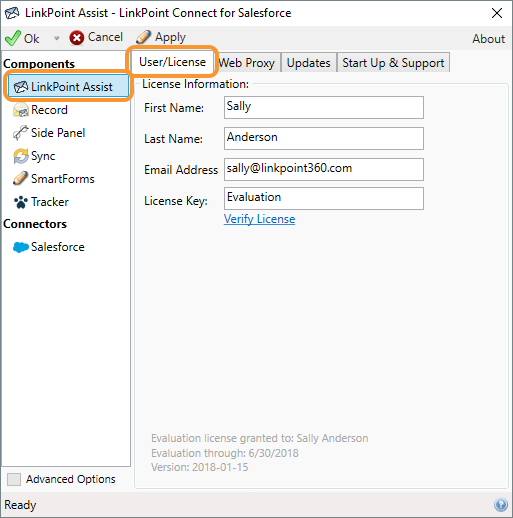The image size is (513, 518).
Task: Click the Apply pencil icon
Action: [x=143, y=37]
